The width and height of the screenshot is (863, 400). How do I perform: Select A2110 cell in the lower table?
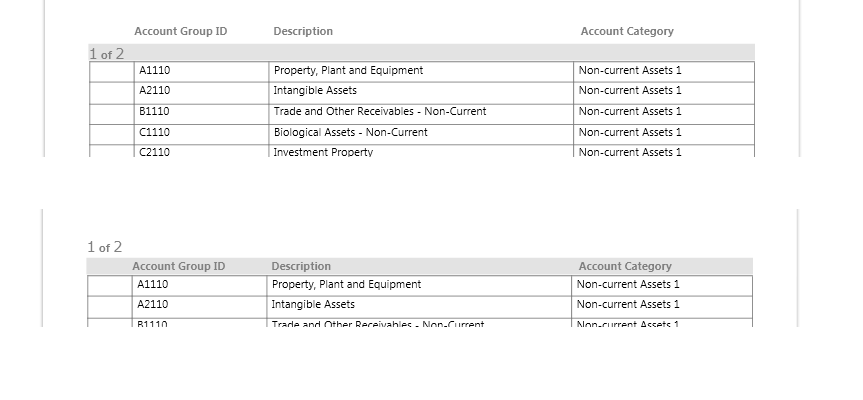coord(153,304)
